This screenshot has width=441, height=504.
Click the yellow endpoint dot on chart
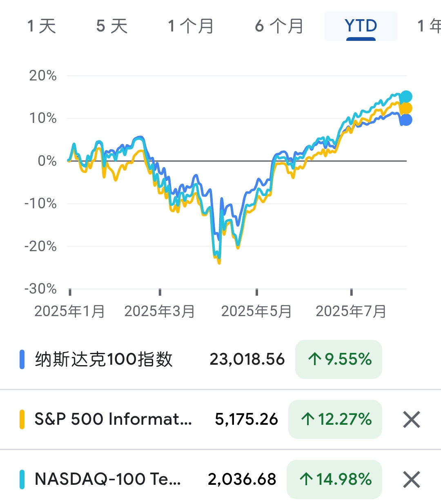pyautogui.click(x=406, y=108)
